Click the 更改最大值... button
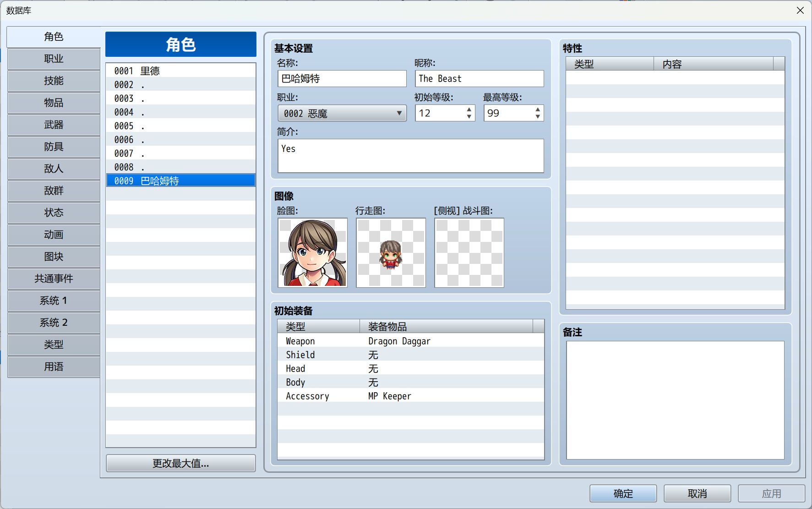 click(x=181, y=463)
